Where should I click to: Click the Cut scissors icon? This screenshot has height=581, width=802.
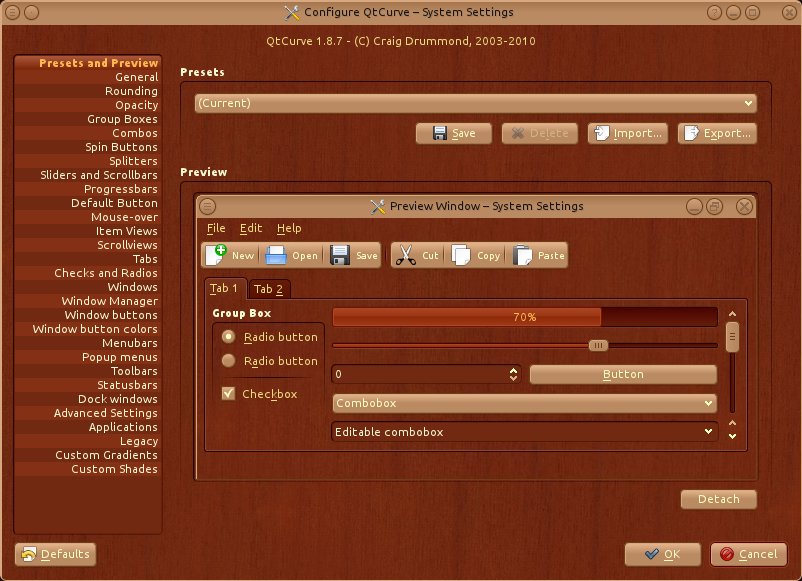coord(406,255)
